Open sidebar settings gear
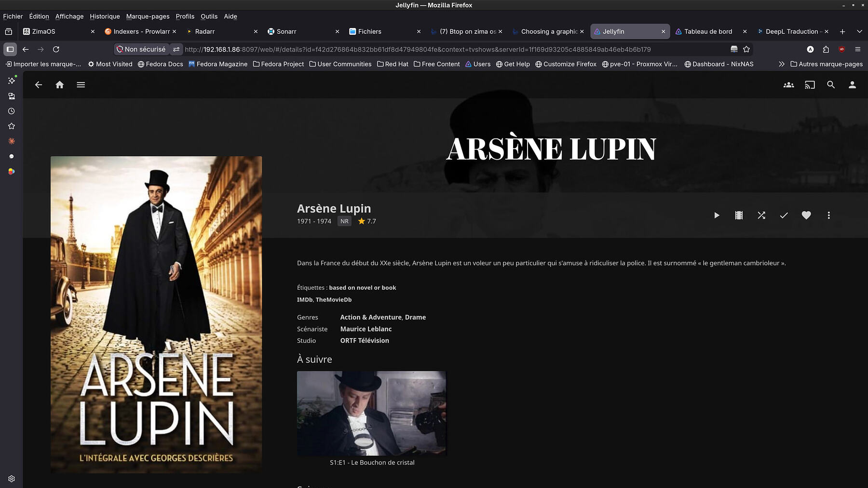This screenshot has height=488, width=868. click(12, 479)
